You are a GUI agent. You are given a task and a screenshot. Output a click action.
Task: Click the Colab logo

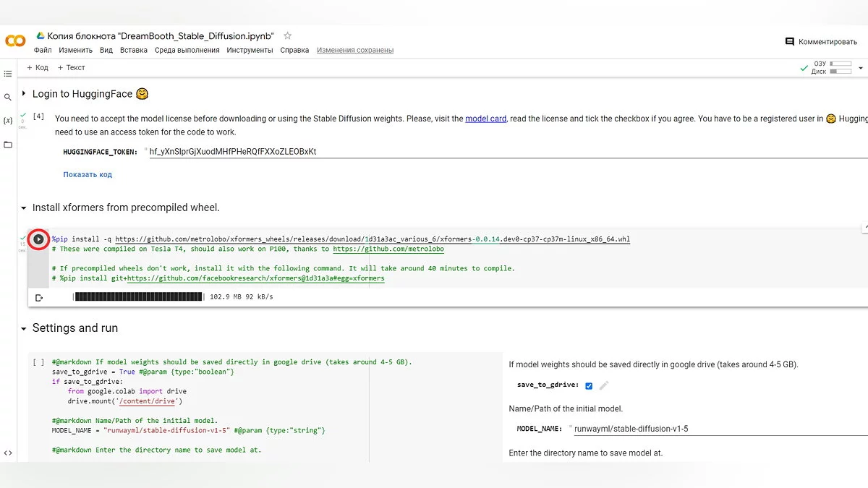click(x=15, y=41)
